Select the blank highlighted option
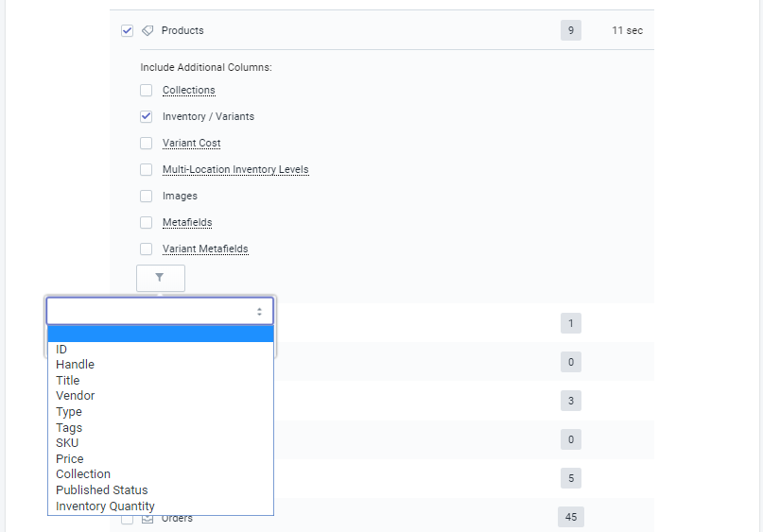Viewport: 763px width, 532px height. click(161, 335)
